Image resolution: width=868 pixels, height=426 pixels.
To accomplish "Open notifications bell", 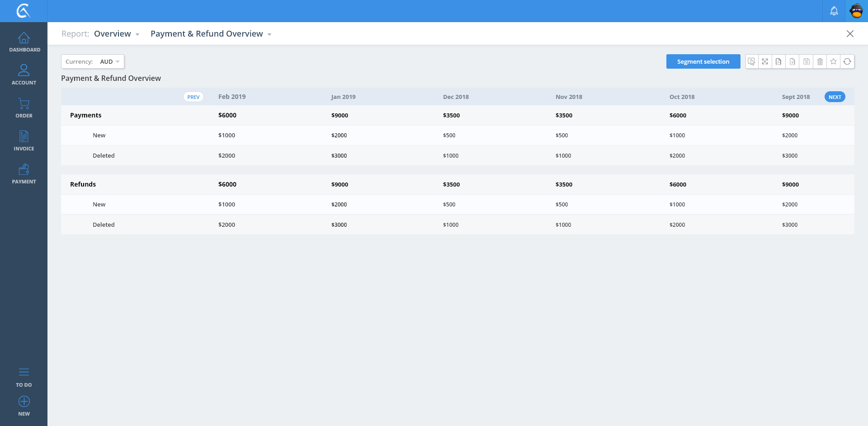I will [x=834, y=11].
